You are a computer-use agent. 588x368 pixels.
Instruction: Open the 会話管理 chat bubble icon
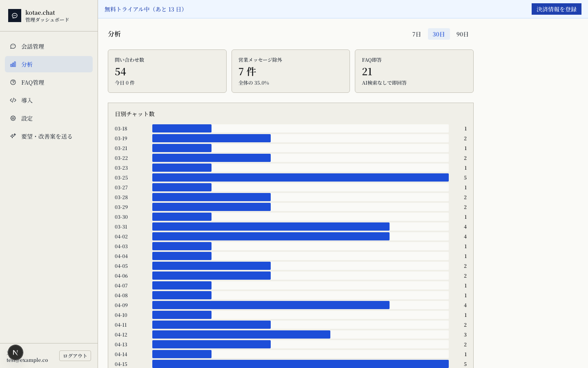tap(13, 46)
